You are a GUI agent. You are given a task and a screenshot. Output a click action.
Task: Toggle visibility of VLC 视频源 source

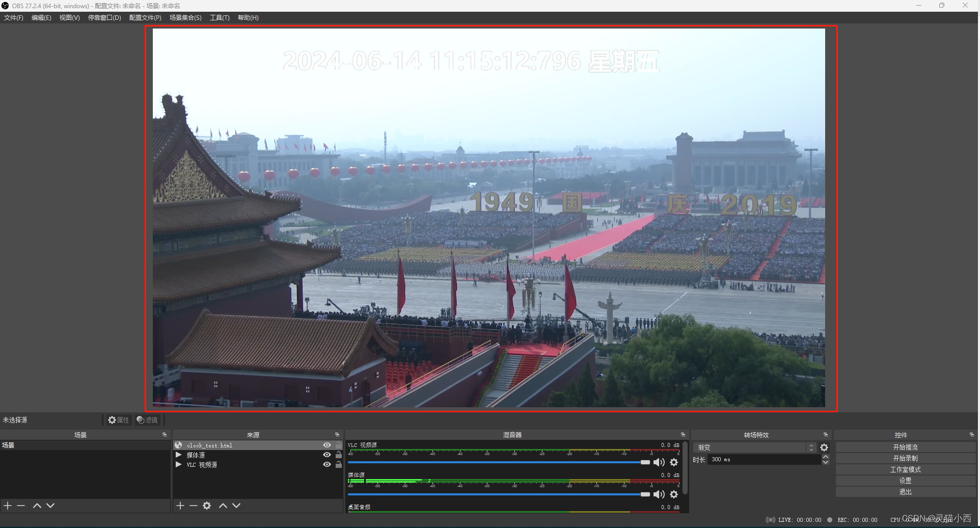click(327, 465)
